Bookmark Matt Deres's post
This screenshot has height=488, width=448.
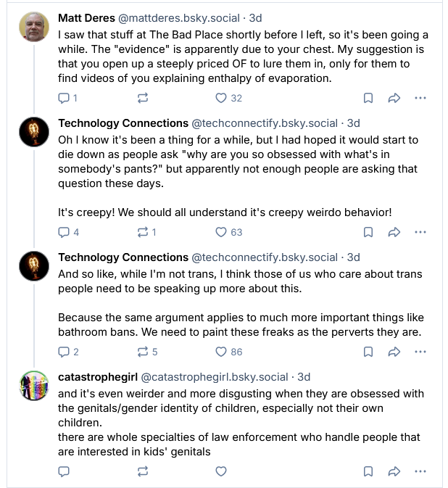[368, 98]
